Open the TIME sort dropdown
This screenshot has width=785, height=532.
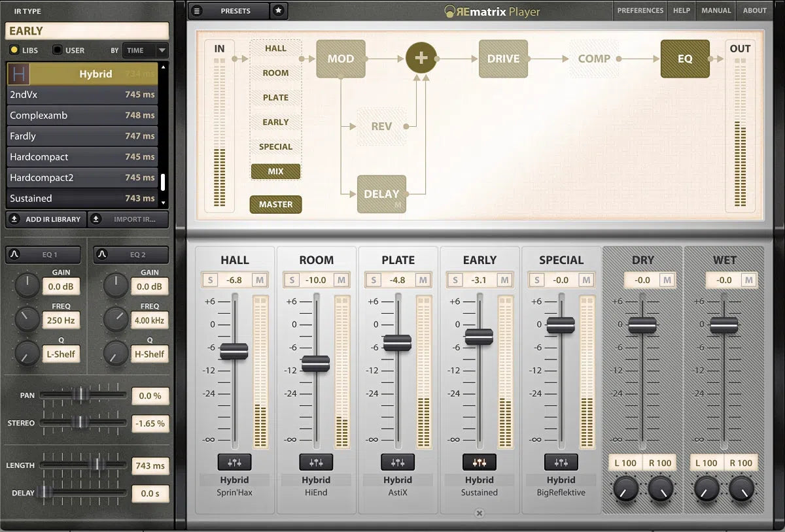coord(145,50)
